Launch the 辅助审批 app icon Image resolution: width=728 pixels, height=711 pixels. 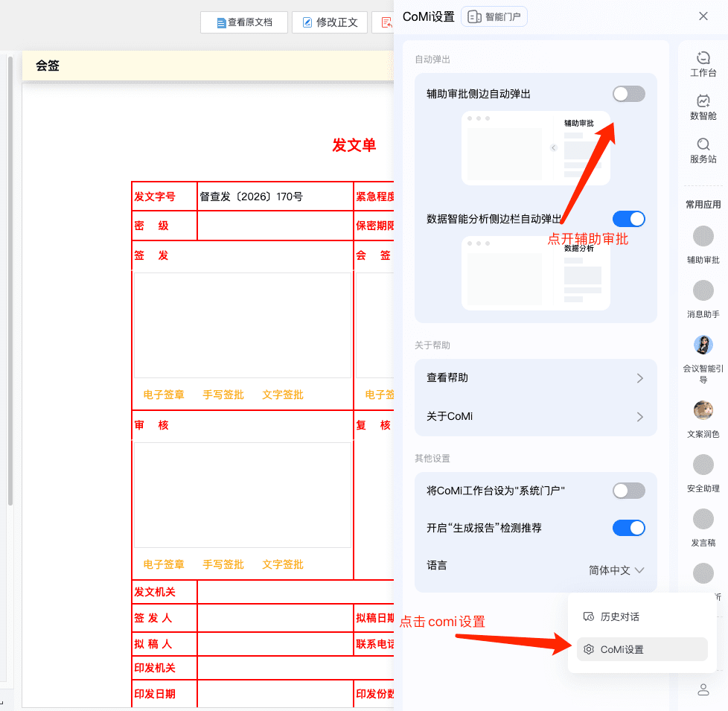(703, 236)
